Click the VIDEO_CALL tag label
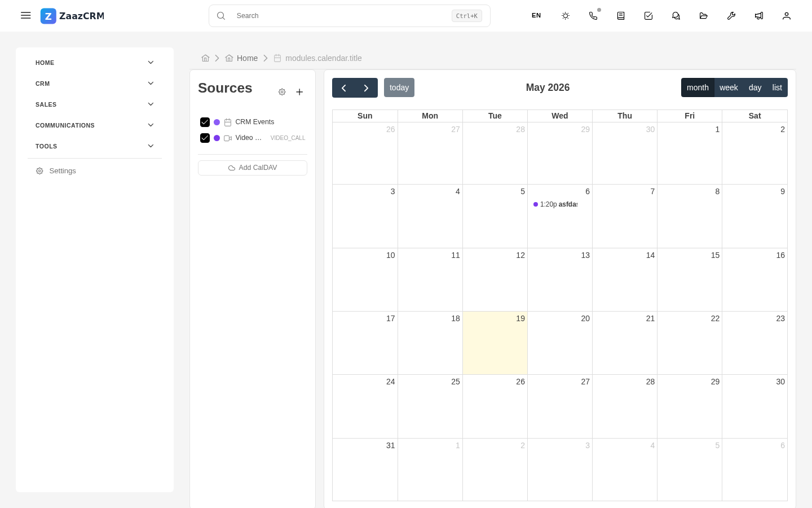Image resolution: width=812 pixels, height=508 pixels. [x=288, y=138]
